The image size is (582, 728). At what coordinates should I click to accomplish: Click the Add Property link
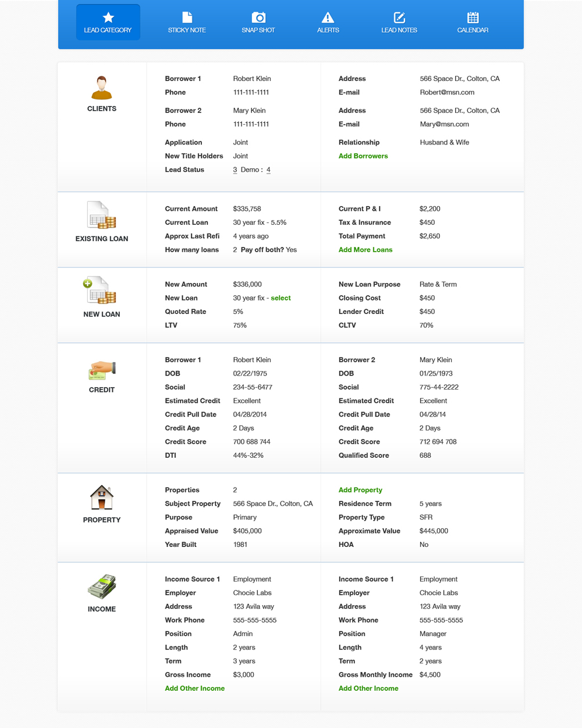[x=360, y=490]
